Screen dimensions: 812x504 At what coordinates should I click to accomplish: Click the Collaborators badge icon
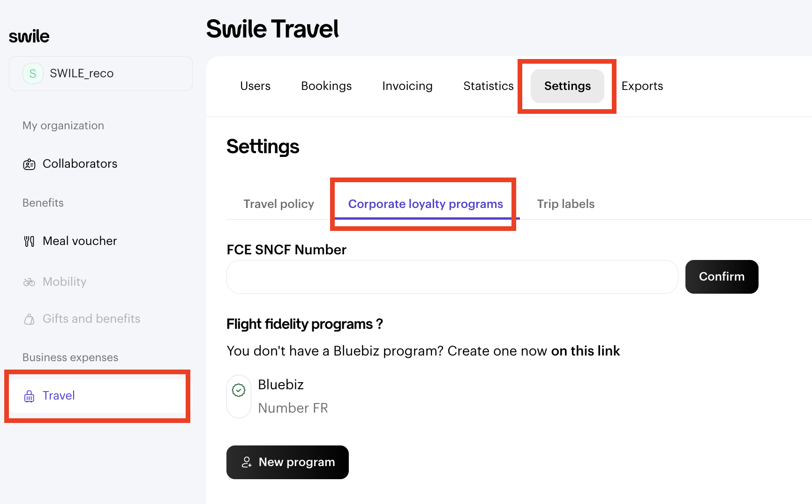click(x=29, y=164)
